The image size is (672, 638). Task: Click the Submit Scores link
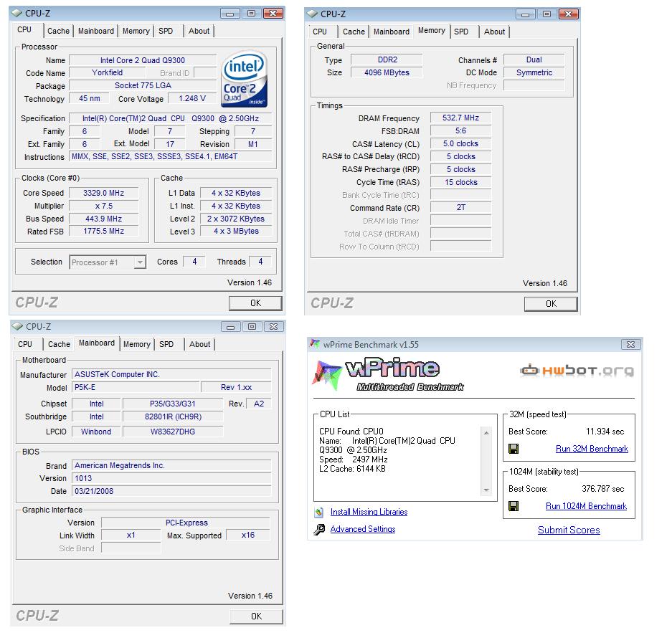click(x=569, y=530)
